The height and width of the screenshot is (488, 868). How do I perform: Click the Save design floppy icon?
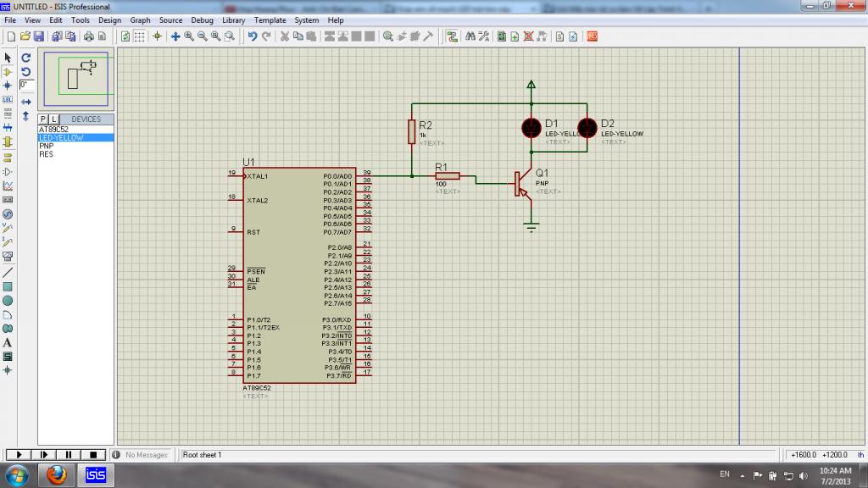coord(38,36)
